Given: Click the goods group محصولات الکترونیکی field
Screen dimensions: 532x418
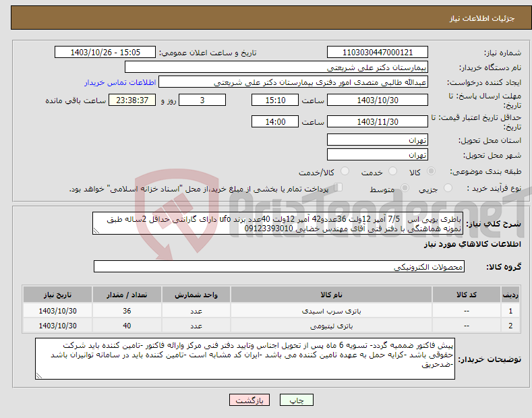Looking at the screenshot, I should [x=279, y=266].
